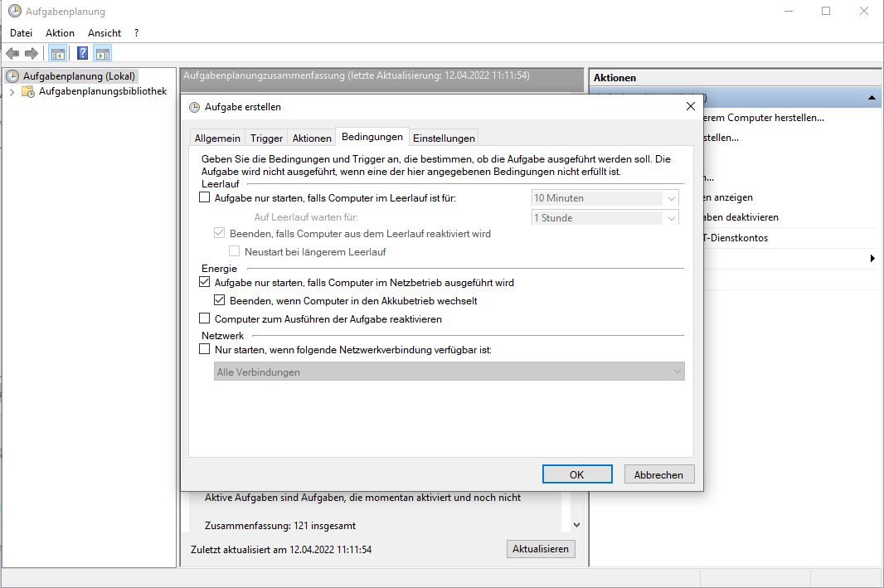Toggle the action pane toolbar icon
Screen dimensions: 884x588
click(x=102, y=54)
